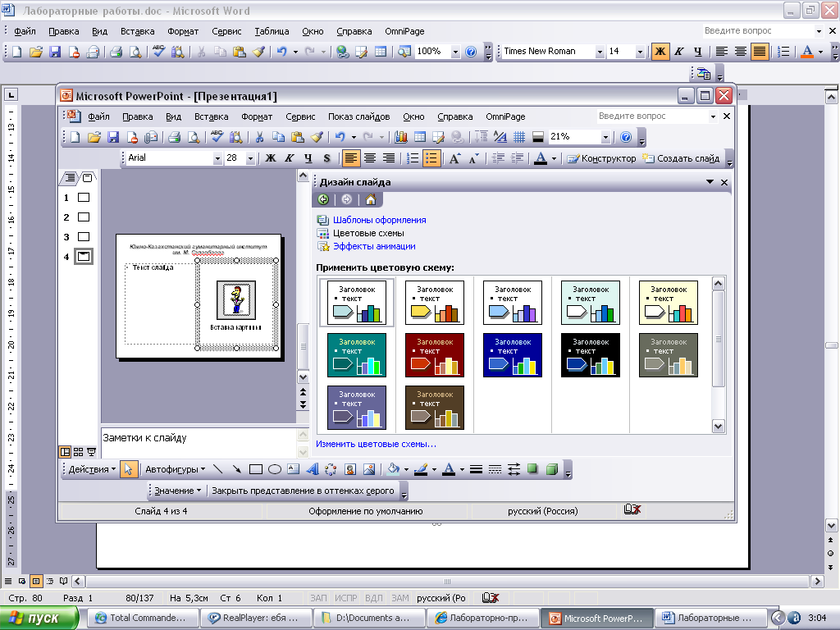Click Save icon in PowerPoint toolbar
This screenshot has height=630, width=840.
tap(113, 137)
